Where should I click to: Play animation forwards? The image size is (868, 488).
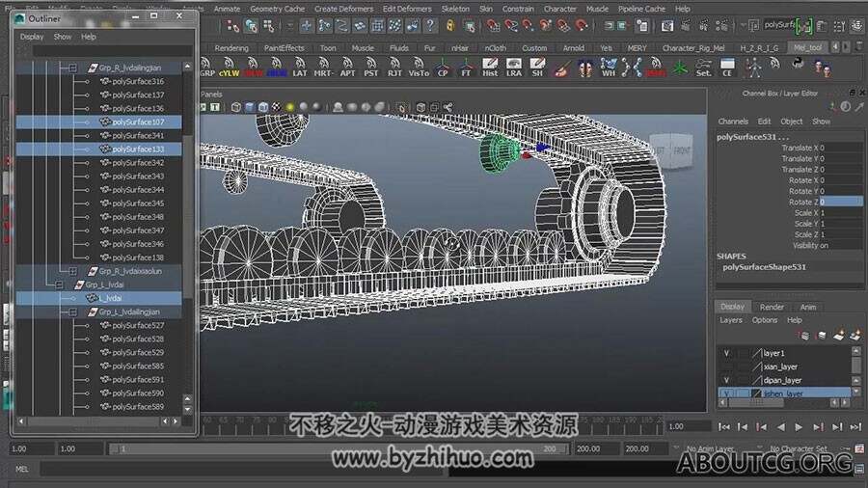pos(799,427)
